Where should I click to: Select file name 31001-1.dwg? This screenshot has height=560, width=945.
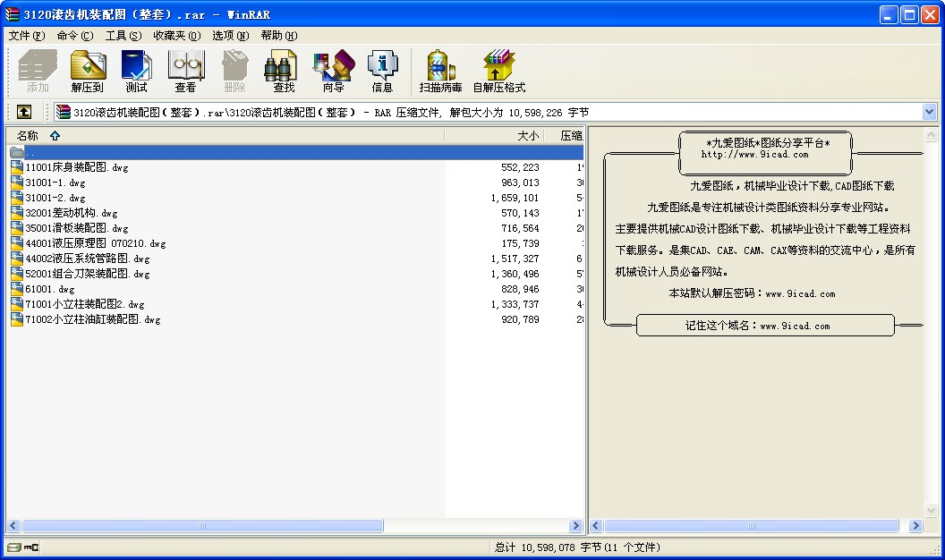click(55, 182)
